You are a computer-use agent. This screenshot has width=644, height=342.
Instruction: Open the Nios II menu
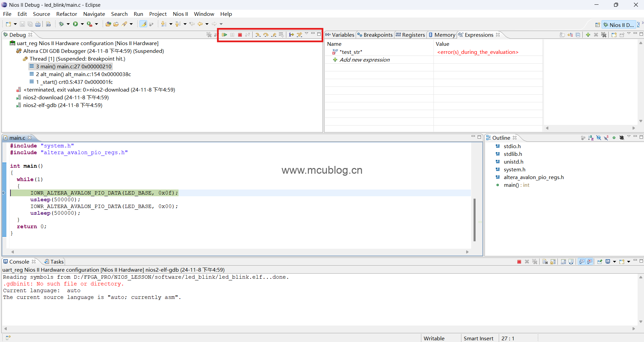tap(180, 14)
